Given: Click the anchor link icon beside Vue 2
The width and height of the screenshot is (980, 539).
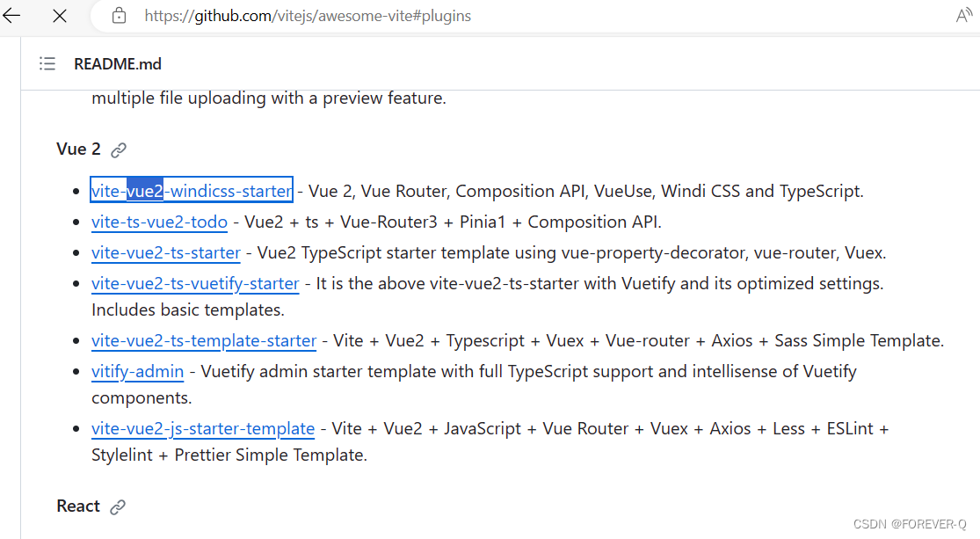Looking at the screenshot, I should pos(119,149).
